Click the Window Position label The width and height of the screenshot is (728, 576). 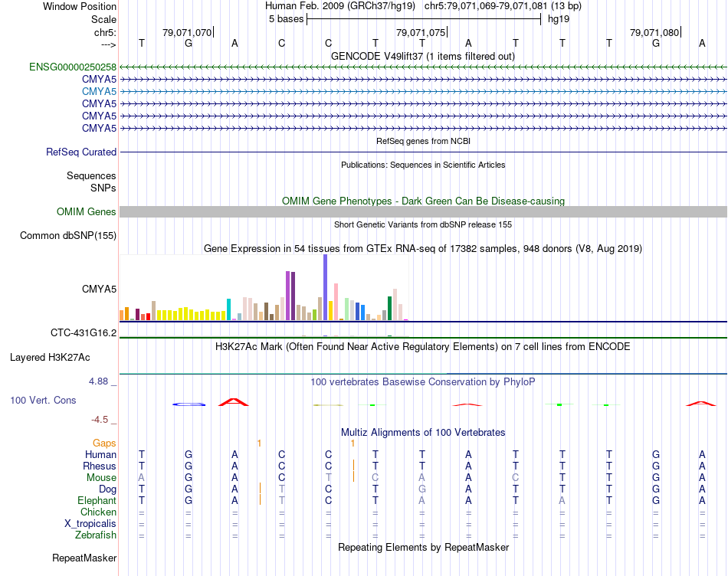click(80, 6)
